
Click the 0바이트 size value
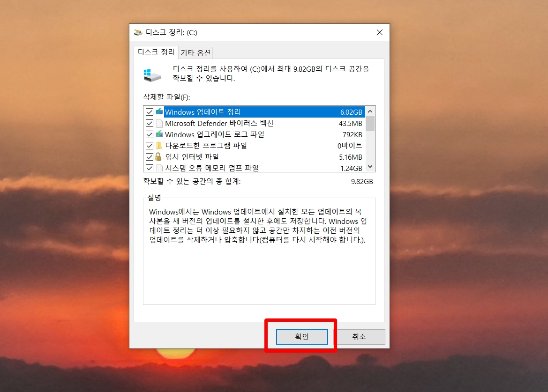(x=350, y=146)
